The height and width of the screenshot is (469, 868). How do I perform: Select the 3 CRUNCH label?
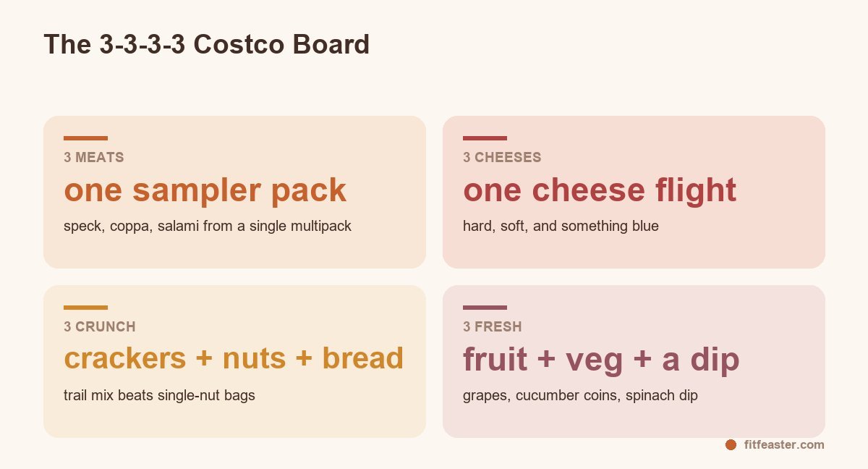100,326
